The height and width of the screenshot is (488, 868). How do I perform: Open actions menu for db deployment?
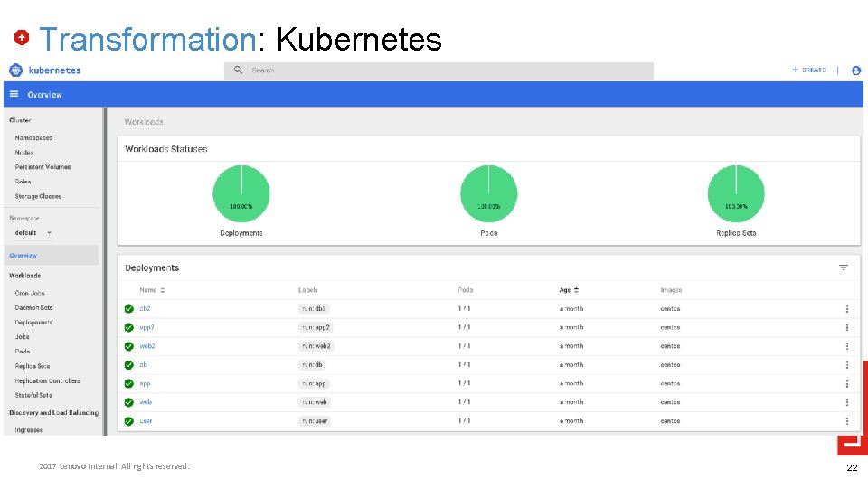click(x=847, y=364)
